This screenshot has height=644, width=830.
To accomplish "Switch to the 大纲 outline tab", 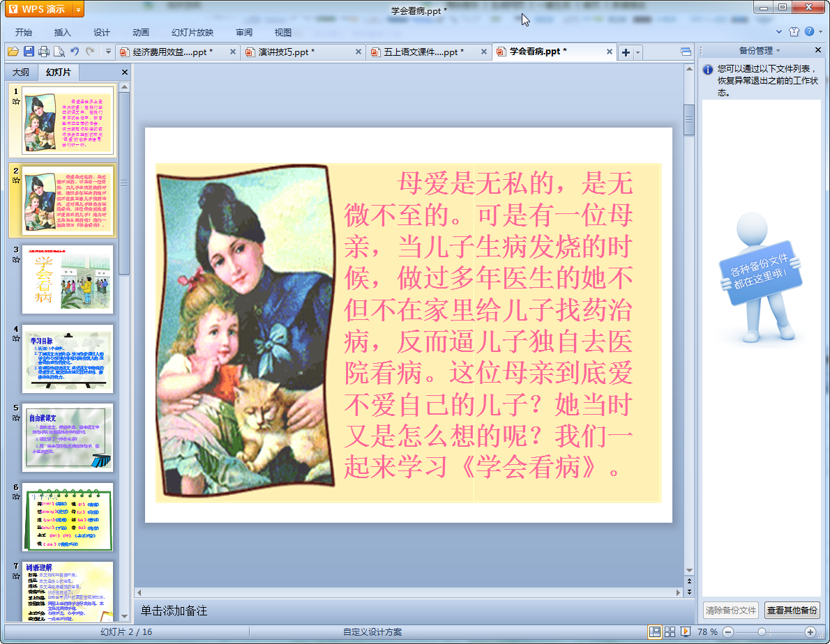I will pyautogui.click(x=21, y=72).
